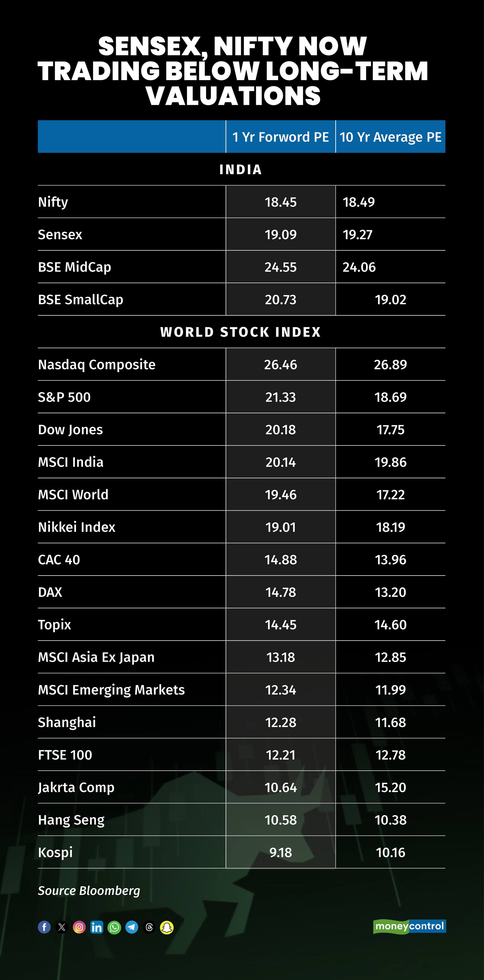Click the WhatsApp icon

pos(114,928)
